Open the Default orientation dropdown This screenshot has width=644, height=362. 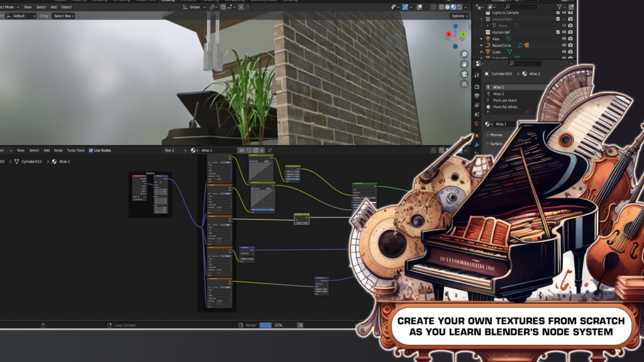(21, 16)
